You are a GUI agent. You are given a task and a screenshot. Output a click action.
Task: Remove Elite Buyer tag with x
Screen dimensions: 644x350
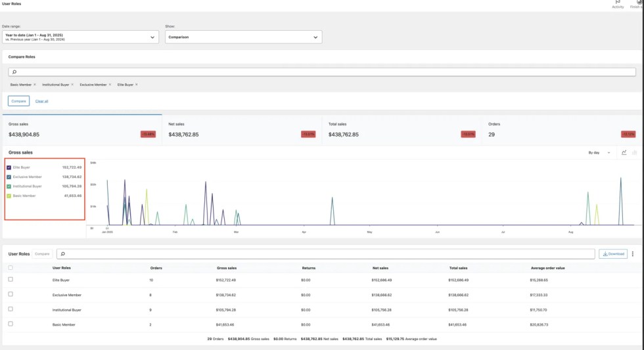pyautogui.click(x=137, y=85)
